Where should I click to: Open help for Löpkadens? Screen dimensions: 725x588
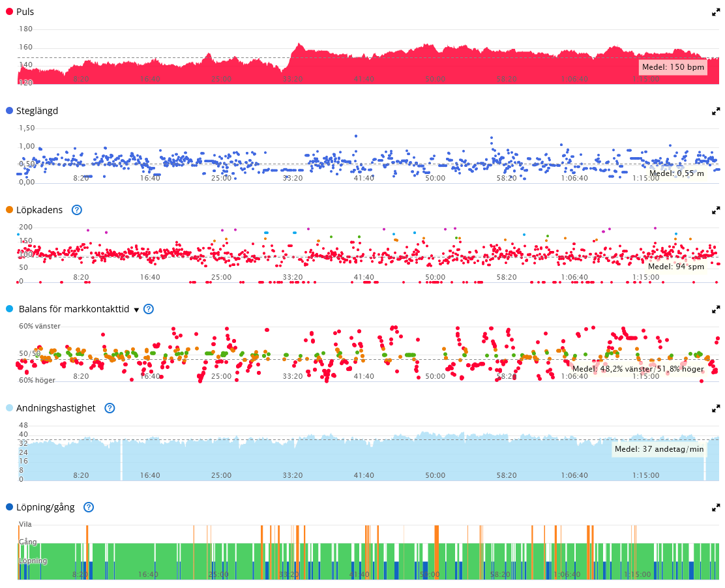[77, 210]
